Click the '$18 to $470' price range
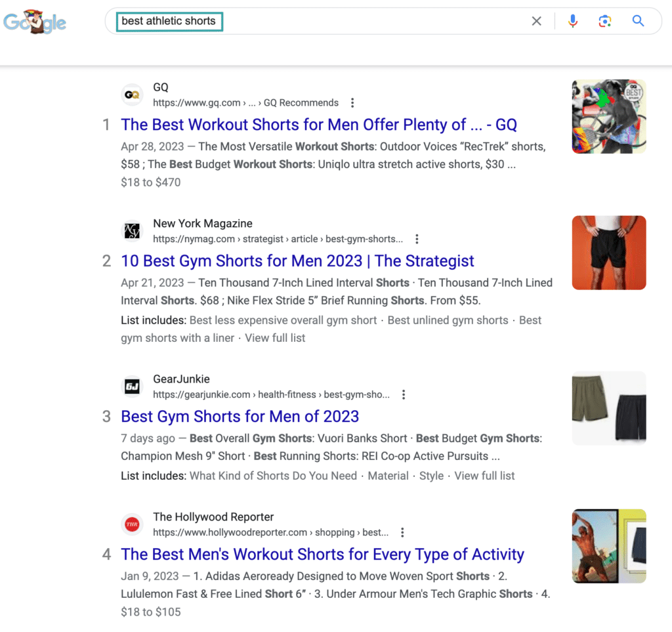 pos(150,182)
